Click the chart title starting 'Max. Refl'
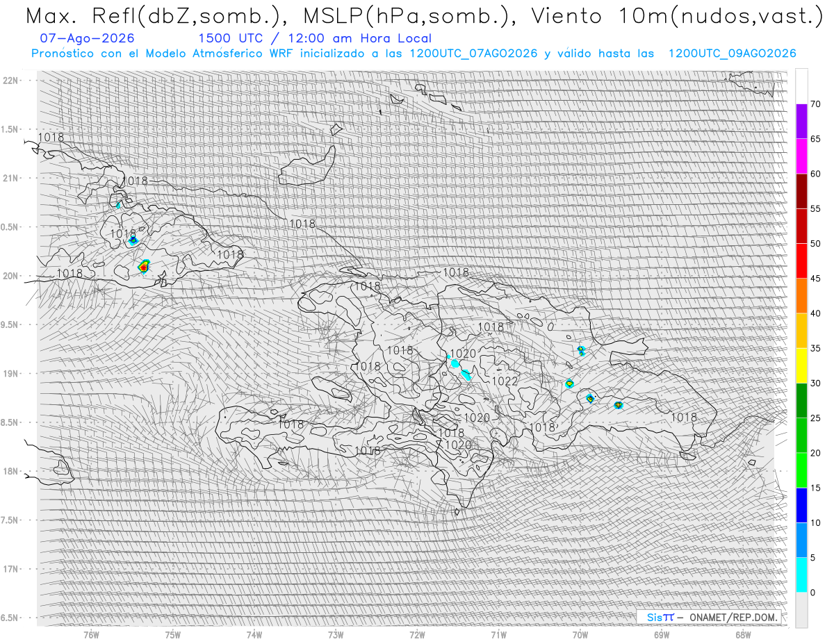This screenshot has height=644, width=834. [x=424, y=15]
